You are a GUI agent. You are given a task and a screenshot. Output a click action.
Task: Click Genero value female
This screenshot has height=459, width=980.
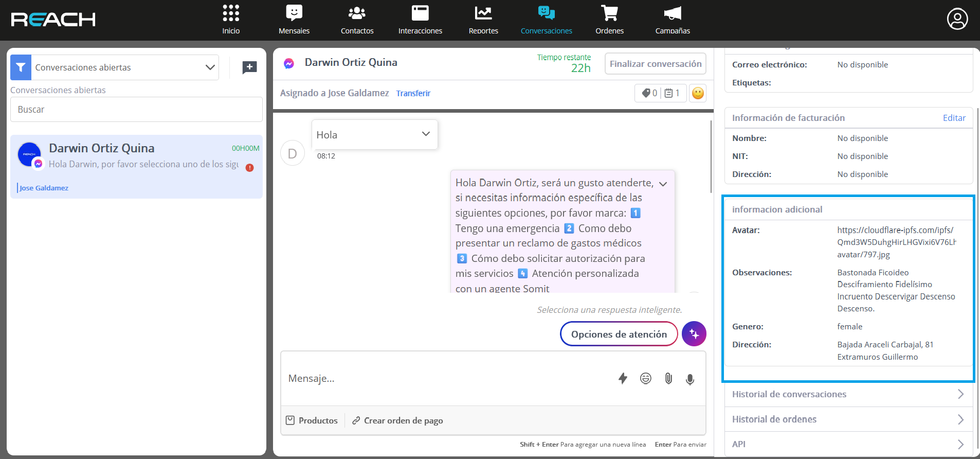849,327
